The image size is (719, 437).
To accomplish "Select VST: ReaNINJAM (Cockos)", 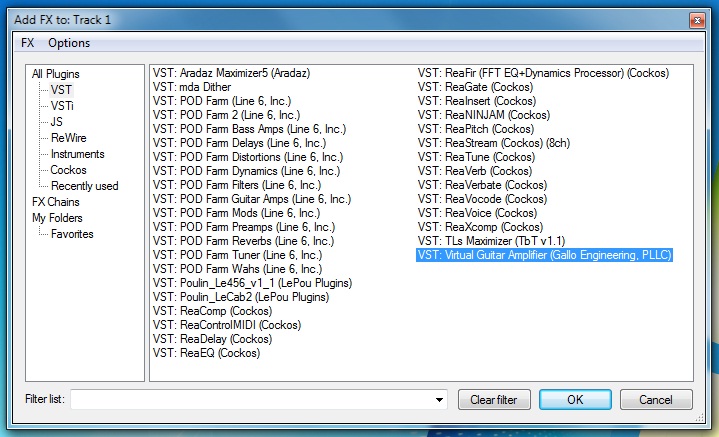I will click(484, 115).
